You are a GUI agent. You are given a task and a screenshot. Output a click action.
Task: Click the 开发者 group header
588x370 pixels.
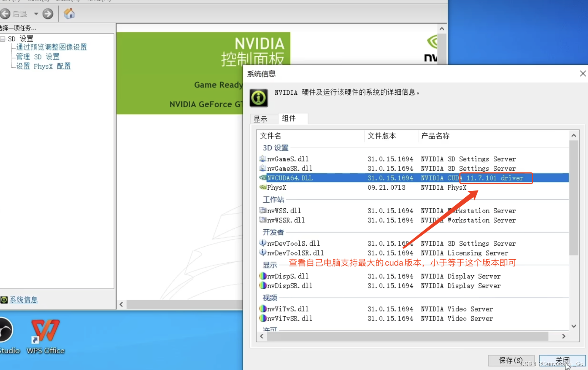click(x=273, y=232)
